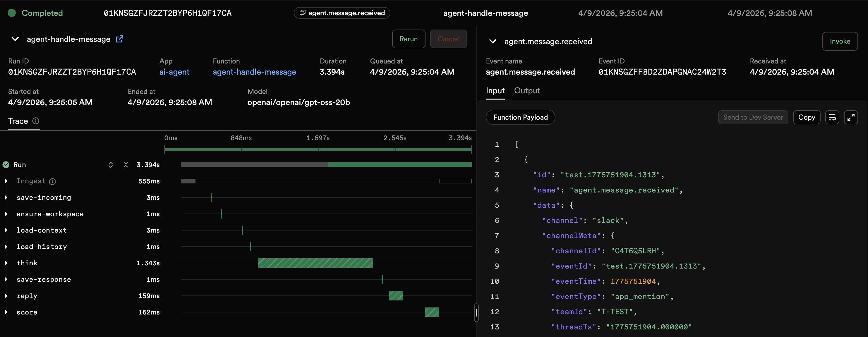This screenshot has width=868, height=337.
Task: Expand the think step row
Action: click(x=6, y=263)
